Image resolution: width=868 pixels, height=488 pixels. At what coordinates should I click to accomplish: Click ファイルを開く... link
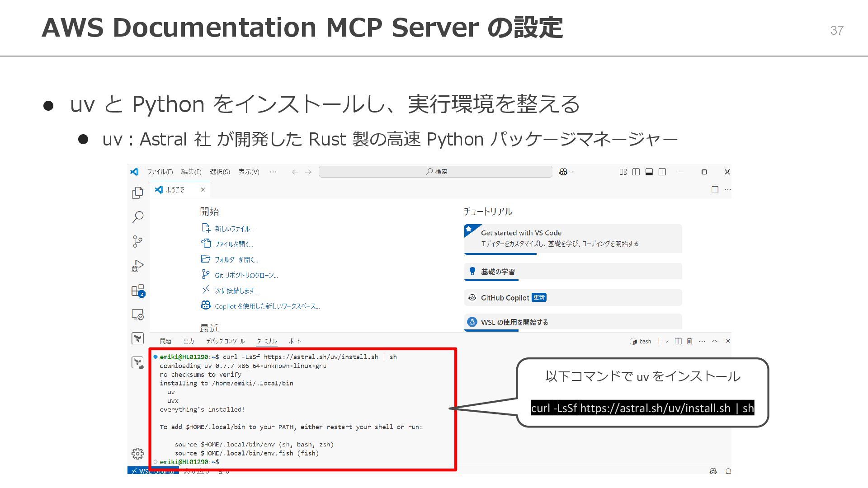coord(234,244)
